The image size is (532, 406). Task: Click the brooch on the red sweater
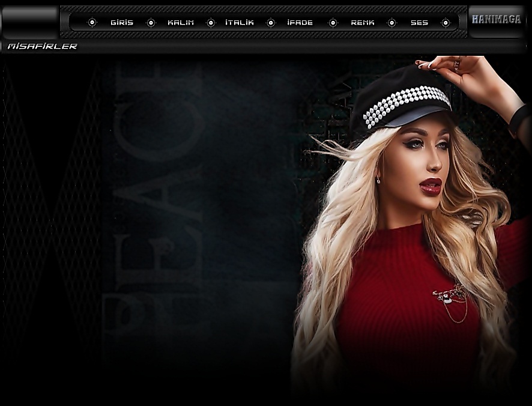(x=452, y=296)
